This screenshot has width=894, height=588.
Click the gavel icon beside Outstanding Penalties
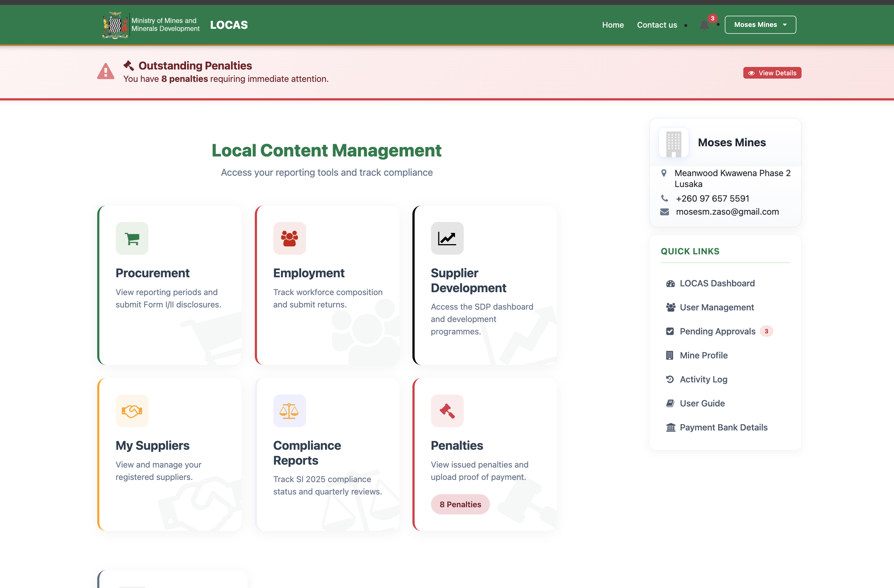[x=129, y=65]
